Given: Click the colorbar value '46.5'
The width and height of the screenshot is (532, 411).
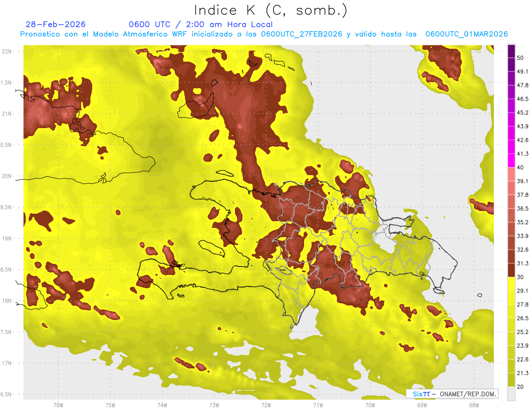Looking at the screenshot, I should (523, 99).
